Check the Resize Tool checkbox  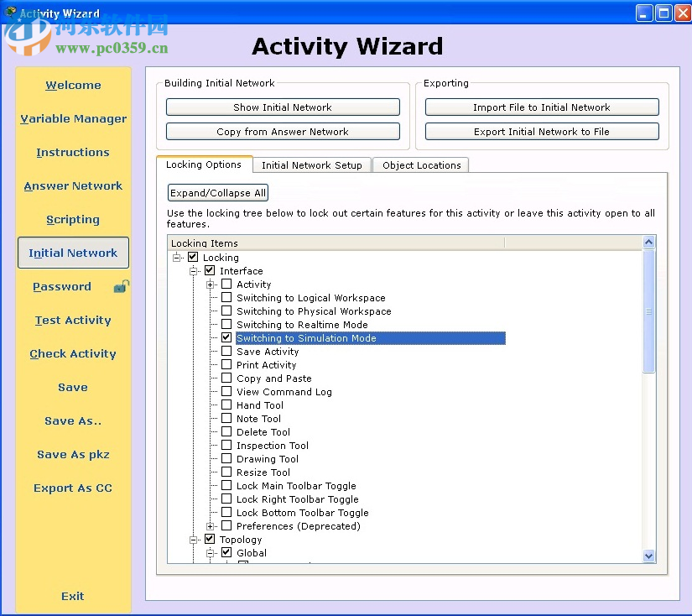click(x=226, y=472)
